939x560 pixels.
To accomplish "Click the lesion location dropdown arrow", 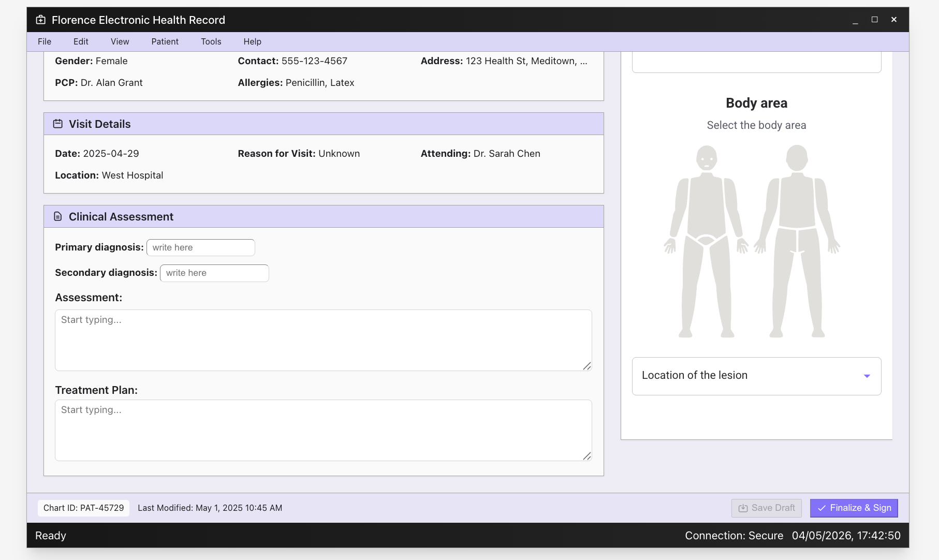I will (867, 376).
